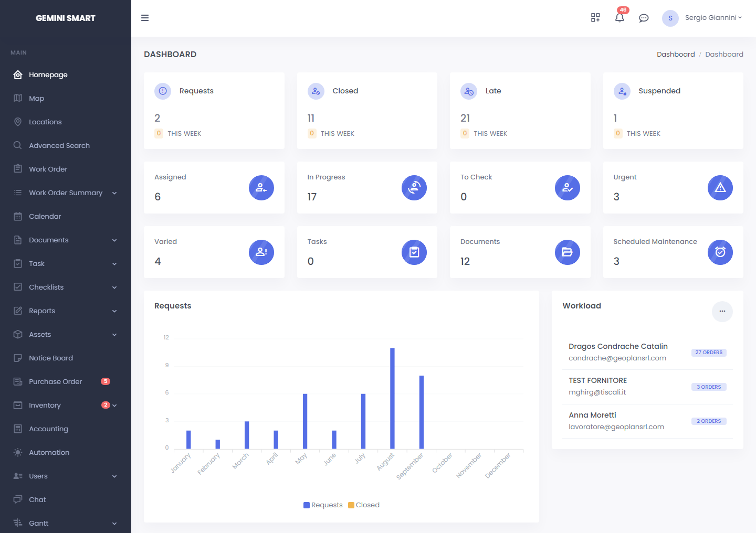Screen dimensions: 756x533
Task: Click the Assigned user icon on its card
Action: pyautogui.click(x=261, y=187)
